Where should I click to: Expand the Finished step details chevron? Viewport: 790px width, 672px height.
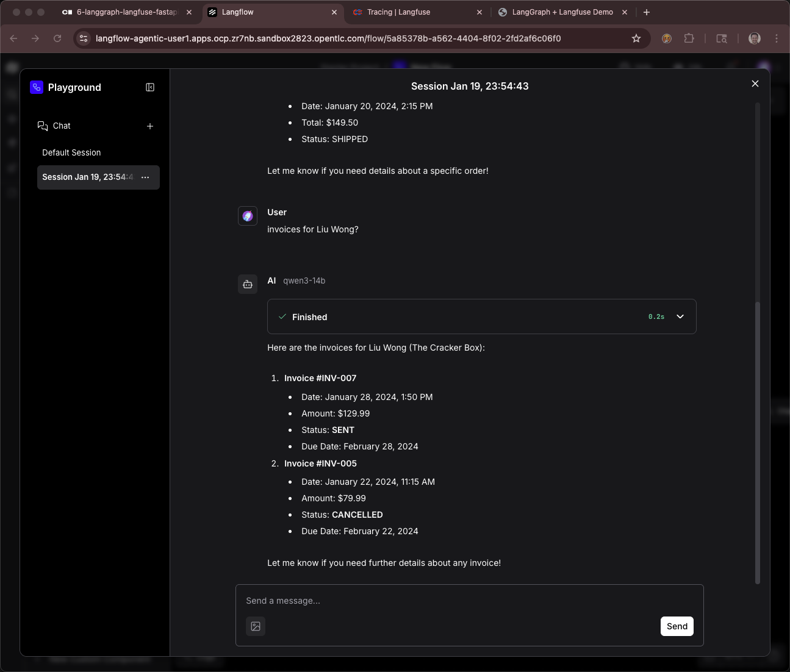[680, 316]
